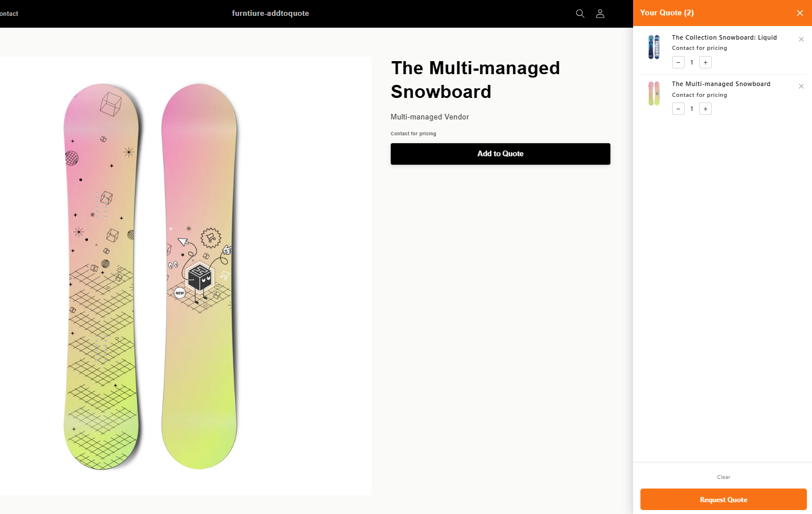This screenshot has height=514, width=812.
Task: Close the Your Quote drawer
Action: (x=800, y=12)
